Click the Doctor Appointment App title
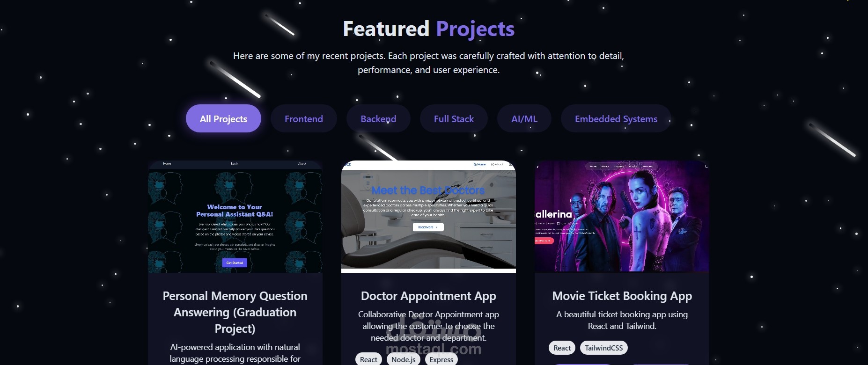The height and width of the screenshot is (365, 868). coord(428,296)
